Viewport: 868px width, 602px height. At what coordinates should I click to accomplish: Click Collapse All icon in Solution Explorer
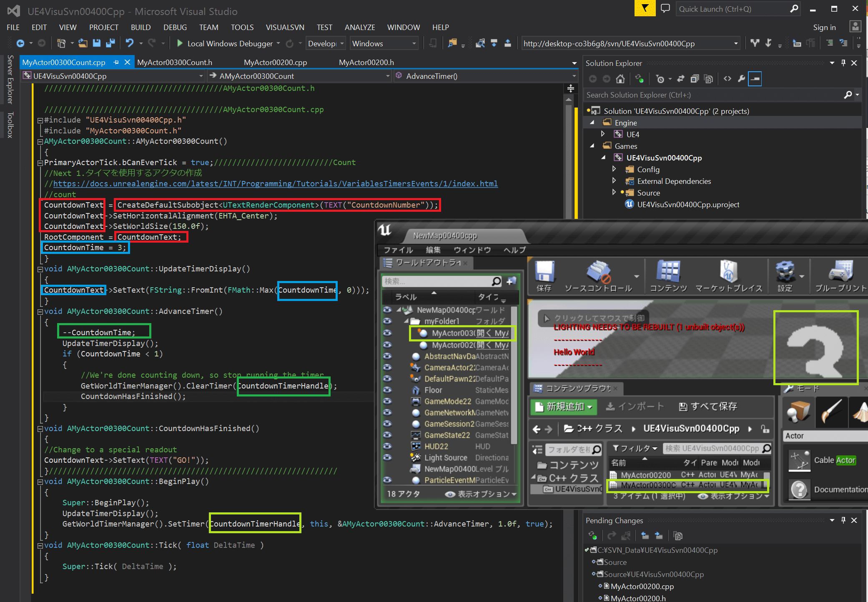tap(695, 79)
